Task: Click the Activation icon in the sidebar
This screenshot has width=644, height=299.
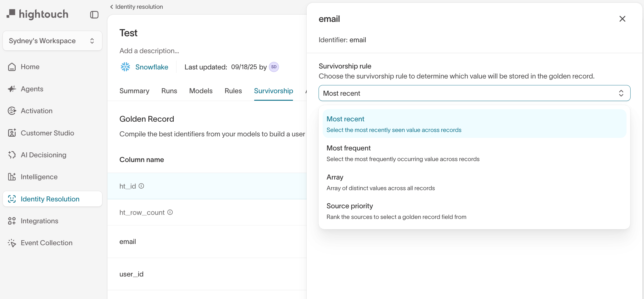Action: (12, 111)
